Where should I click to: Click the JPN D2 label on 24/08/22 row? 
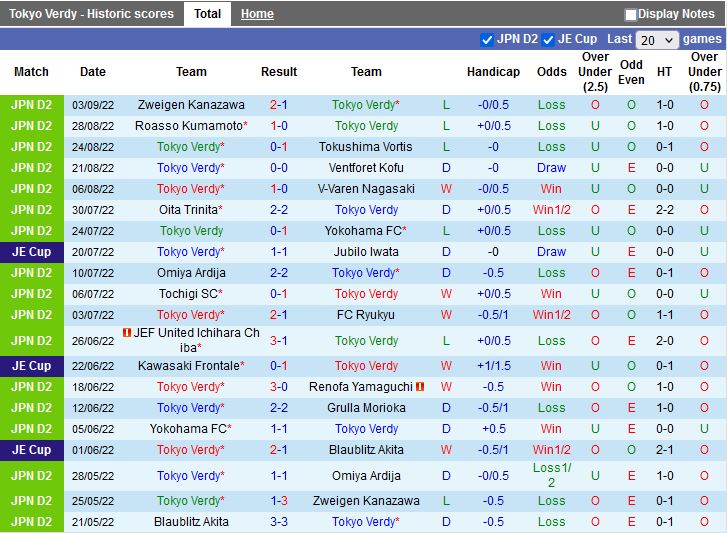[32, 147]
